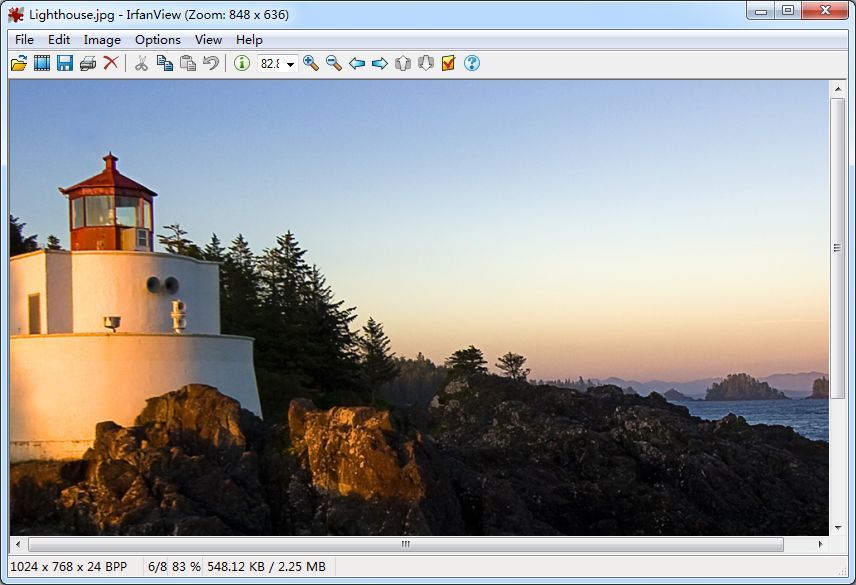Click the Paste clipboard icon
This screenshot has height=585, width=856.
pyautogui.click(x=187, y=63)
